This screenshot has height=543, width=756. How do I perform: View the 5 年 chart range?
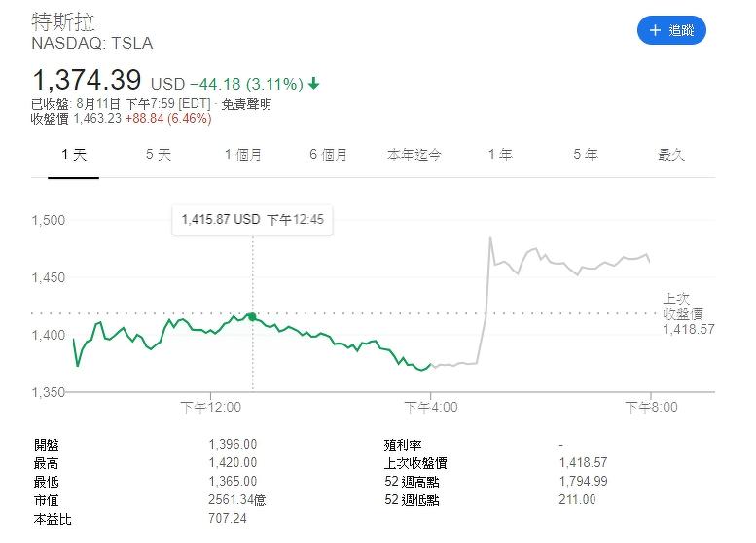(x=585, y=155)
